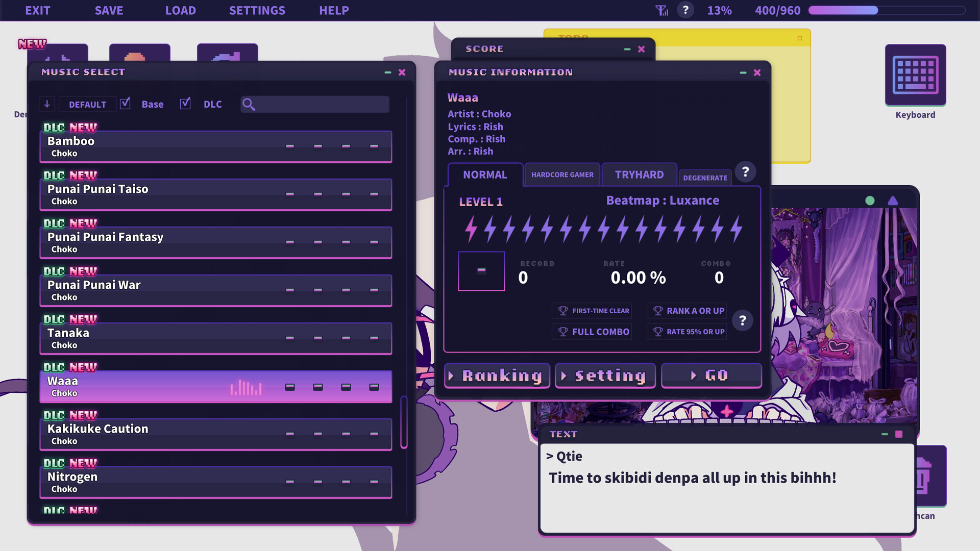The width and height of the screenshot is (980, 551).
Task: Click the question mark beside the difficulty tabs
Action: [x=745, y=172]
